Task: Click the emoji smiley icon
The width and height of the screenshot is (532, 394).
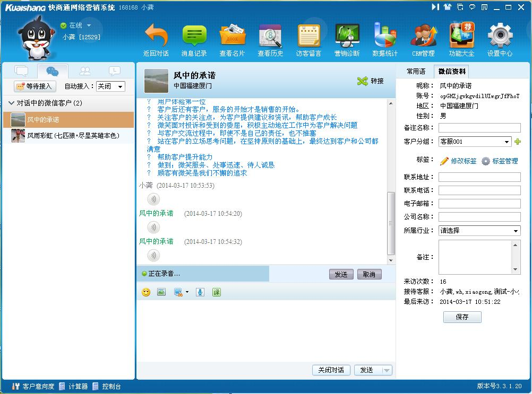Action: click(146, 292)
